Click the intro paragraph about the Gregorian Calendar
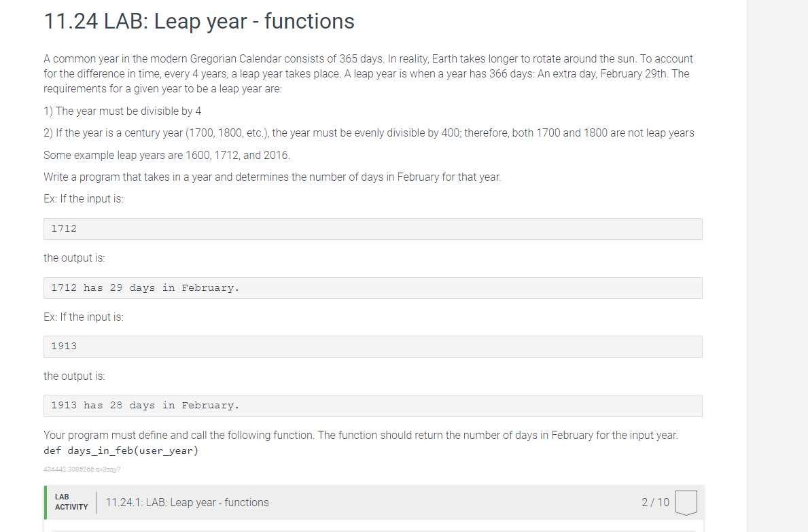 [368, 73]
